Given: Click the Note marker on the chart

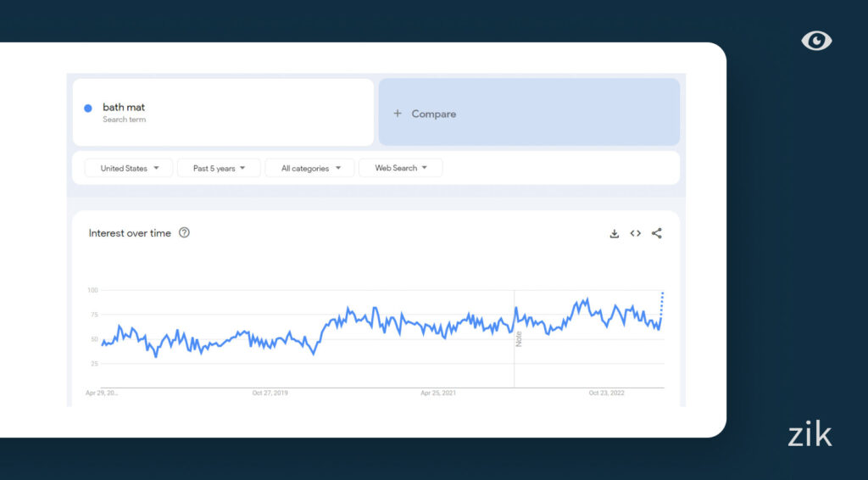Looking at the screenshot, I should click(519, 338).
